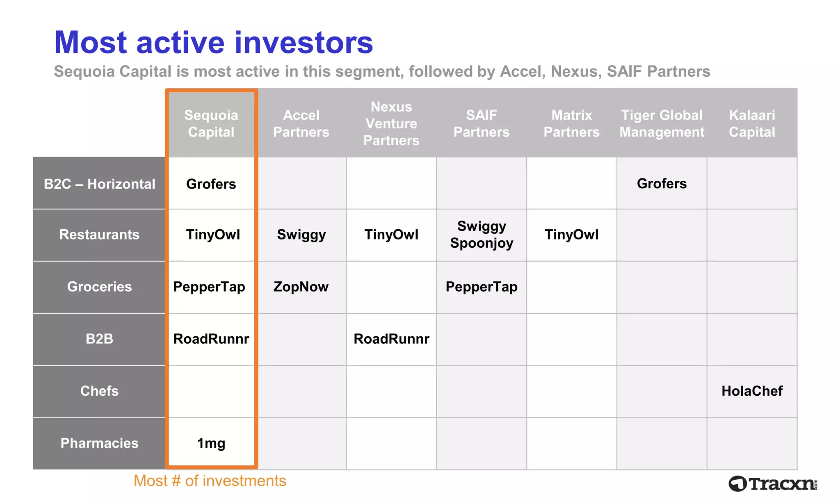Click the Groceries row label
Screen dimensions: 840x504
click(x=99, y=287)
